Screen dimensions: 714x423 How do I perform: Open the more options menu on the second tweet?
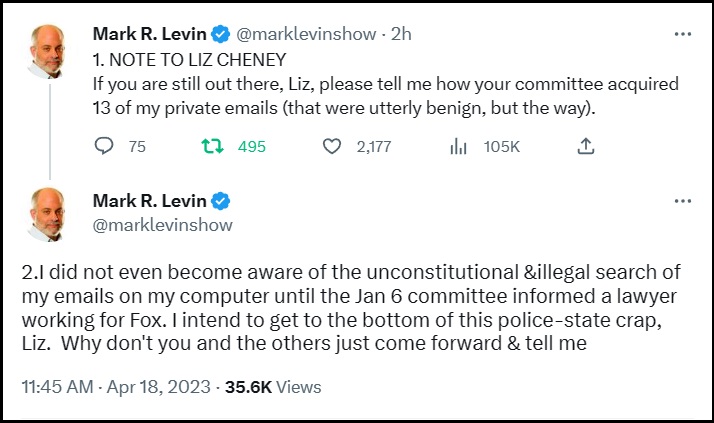pos(682,200)
